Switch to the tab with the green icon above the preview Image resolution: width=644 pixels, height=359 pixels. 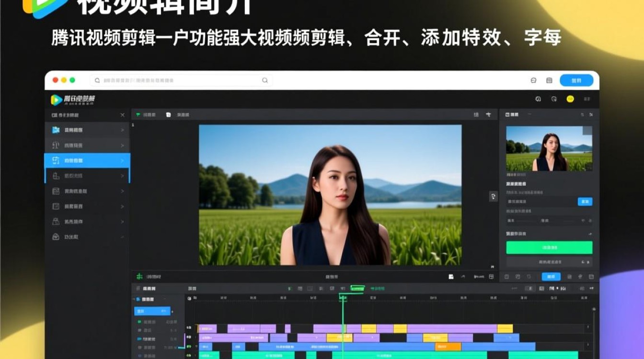(x=146, y=115)
